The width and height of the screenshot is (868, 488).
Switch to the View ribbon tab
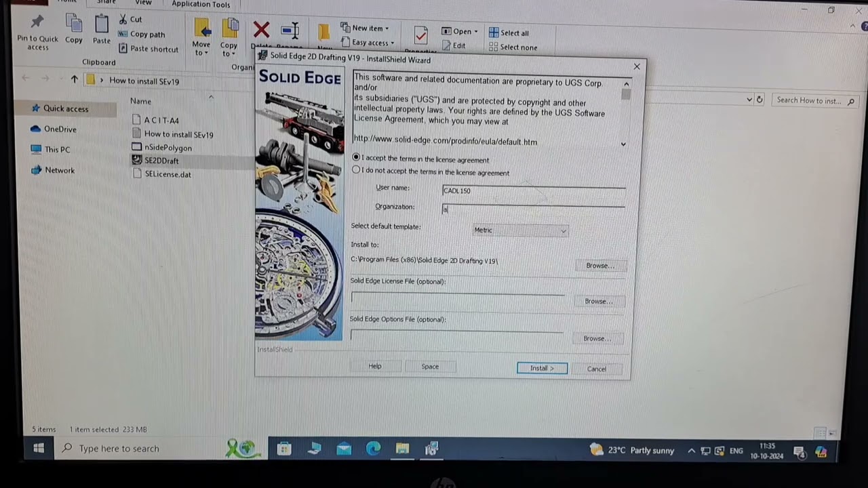tap(143, 3)
